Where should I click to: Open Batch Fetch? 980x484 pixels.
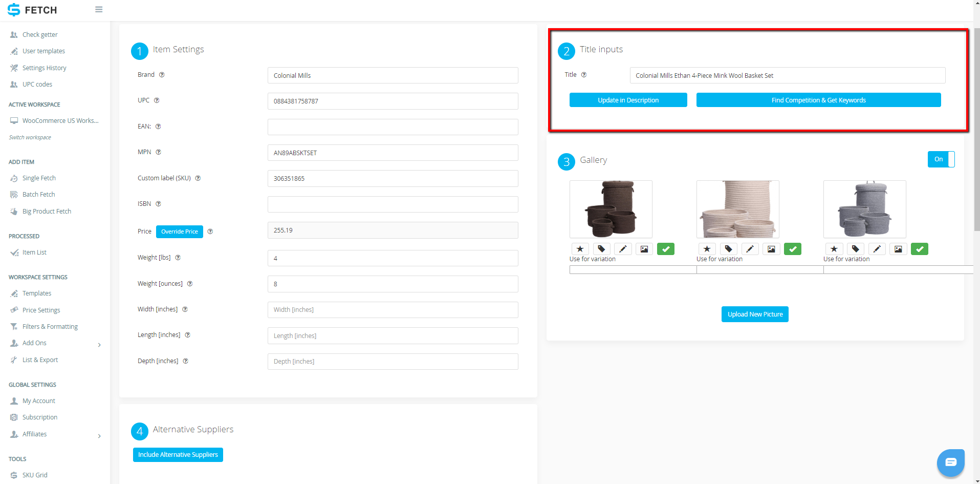click(x=38, y=195)
